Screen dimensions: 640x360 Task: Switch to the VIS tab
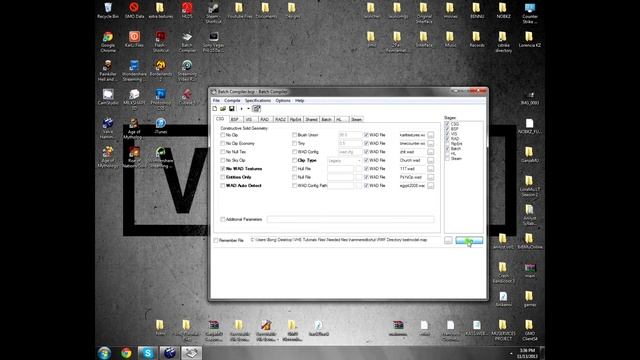point(249,119)
